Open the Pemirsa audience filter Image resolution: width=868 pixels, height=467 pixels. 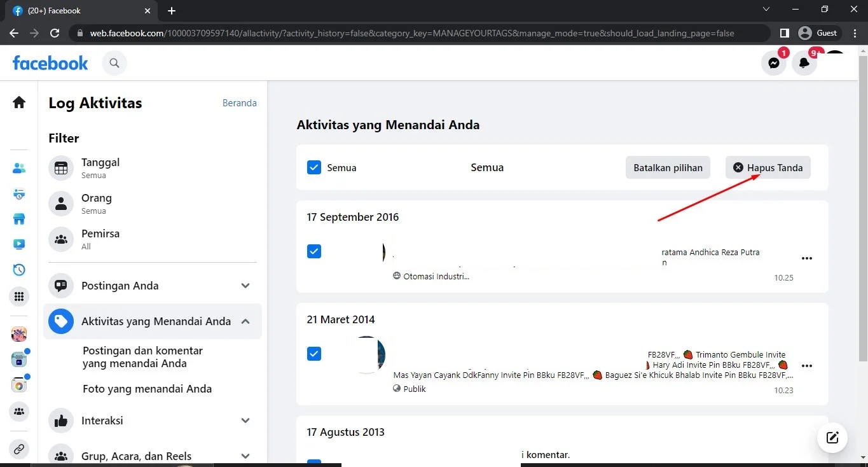point(153,239)
